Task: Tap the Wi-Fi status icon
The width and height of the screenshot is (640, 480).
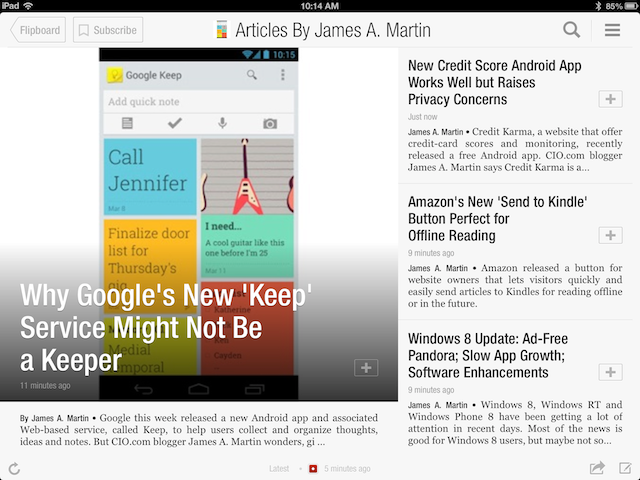Action: point(28,6)
